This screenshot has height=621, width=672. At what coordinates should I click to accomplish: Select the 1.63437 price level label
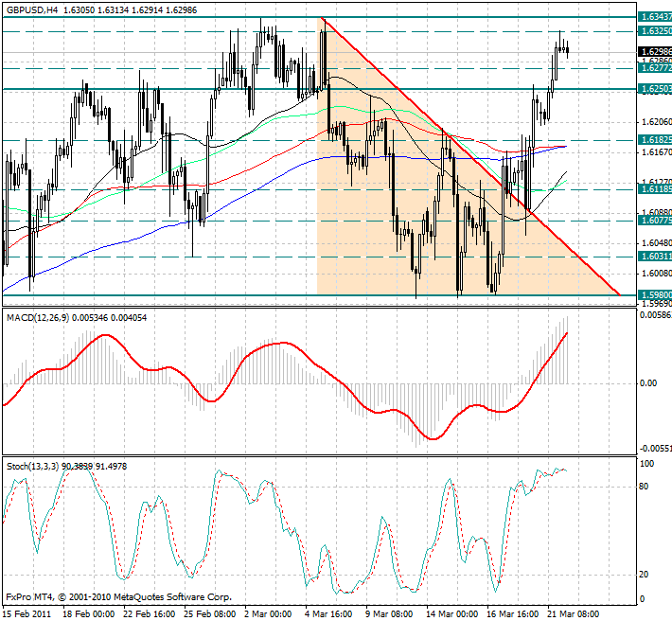(x=655, y=17)
